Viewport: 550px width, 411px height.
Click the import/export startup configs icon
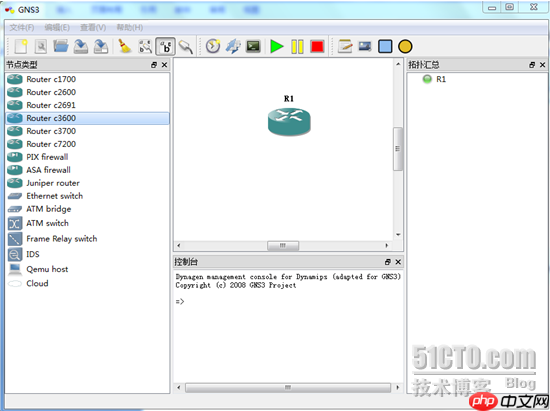click(x=233, y=46)
